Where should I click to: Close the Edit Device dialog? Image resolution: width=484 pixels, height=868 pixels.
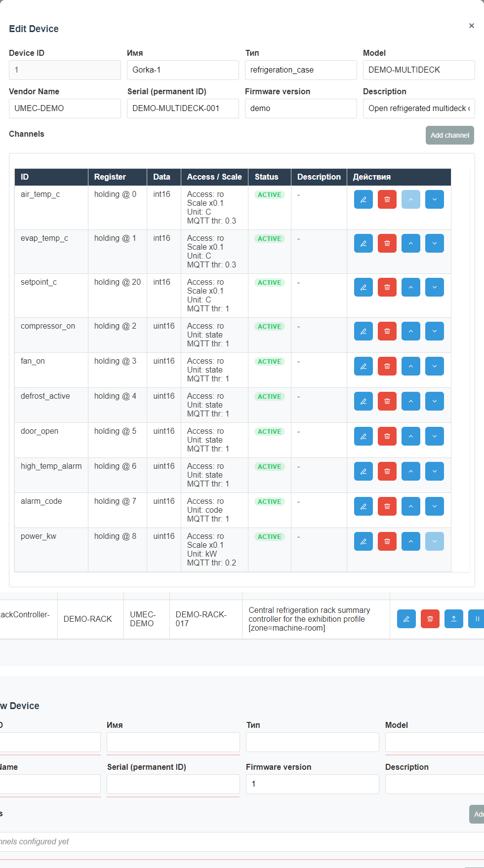tap(471, 26)
